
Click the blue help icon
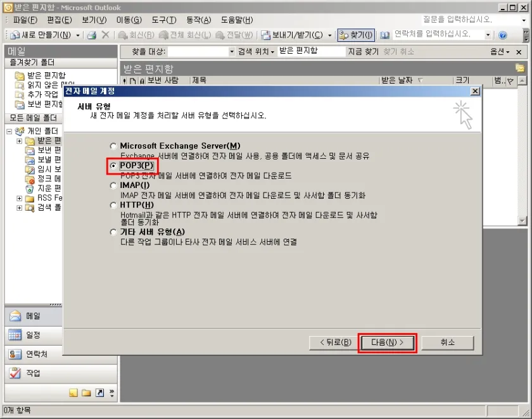click(x=503, y=35)
